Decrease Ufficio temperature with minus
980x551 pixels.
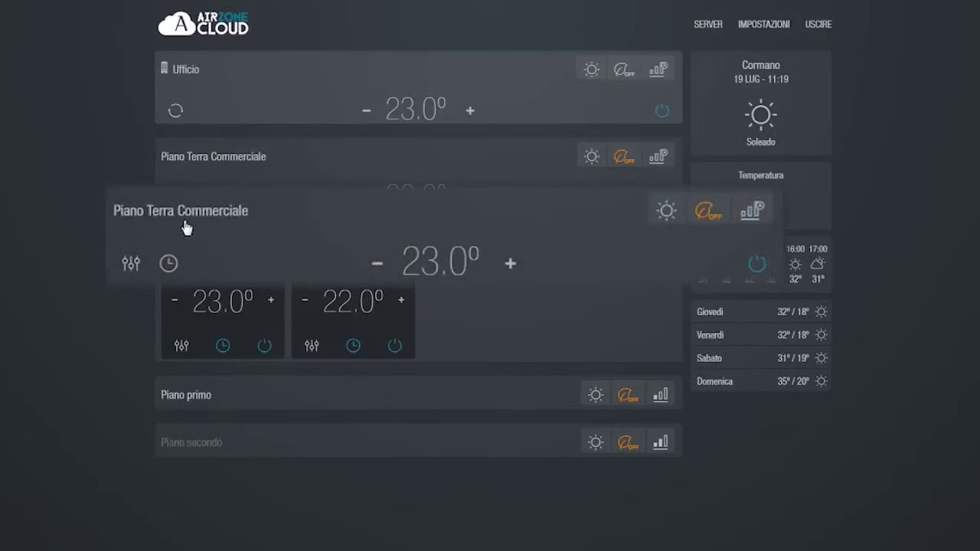click(366, 111)
